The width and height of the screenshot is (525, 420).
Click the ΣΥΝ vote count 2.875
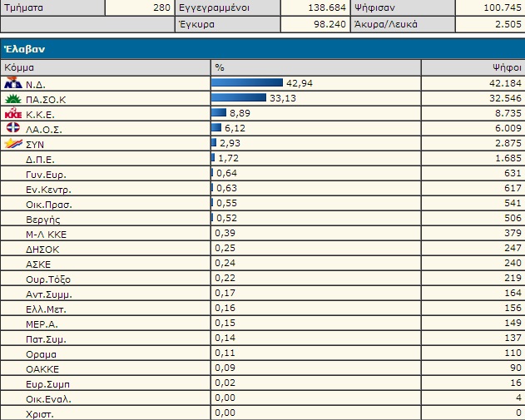[x=508, y=143]
